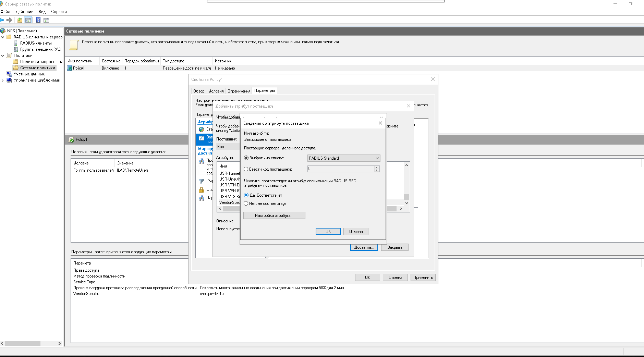Choose the "Нет, не соответствует" radio option
This screenshot has width=644, height=357.
pyautogui.click(x=246, y=204)
